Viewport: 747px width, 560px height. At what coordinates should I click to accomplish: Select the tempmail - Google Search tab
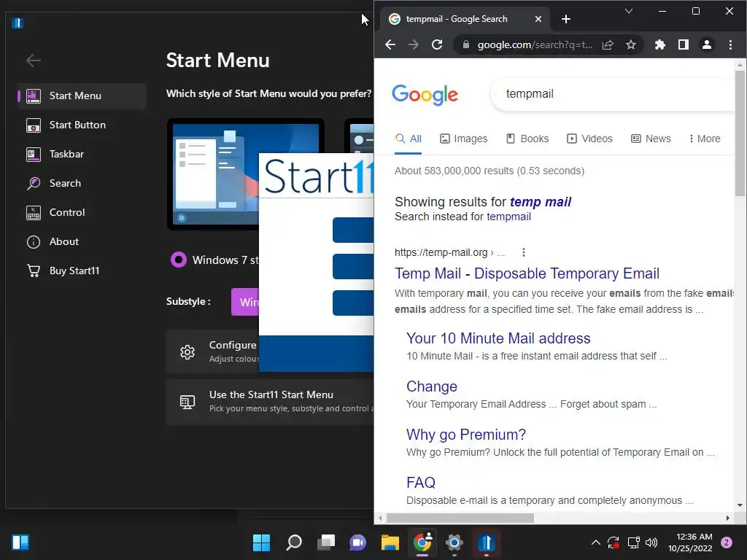(x=465, y=19)
